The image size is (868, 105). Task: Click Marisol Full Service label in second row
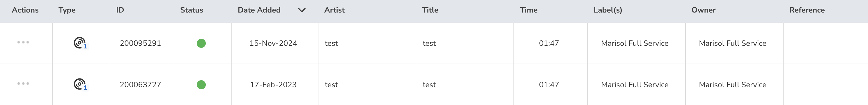tap(635, 84)
